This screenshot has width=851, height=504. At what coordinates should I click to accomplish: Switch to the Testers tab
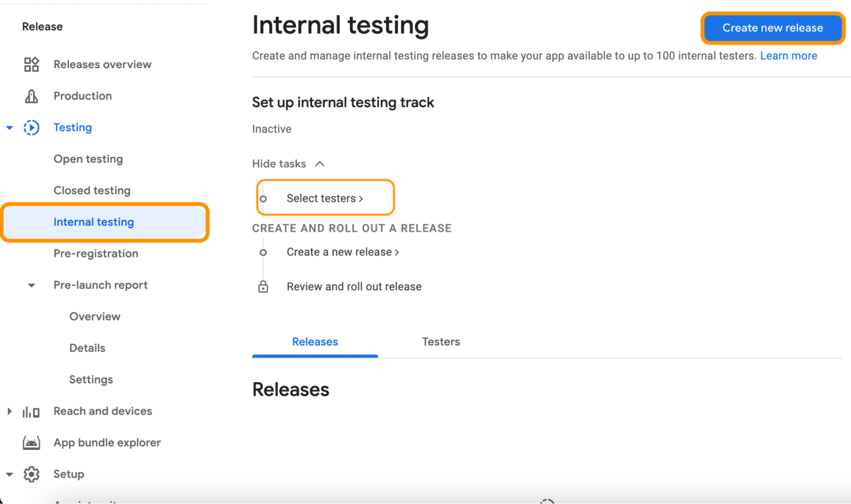(441, 342)
